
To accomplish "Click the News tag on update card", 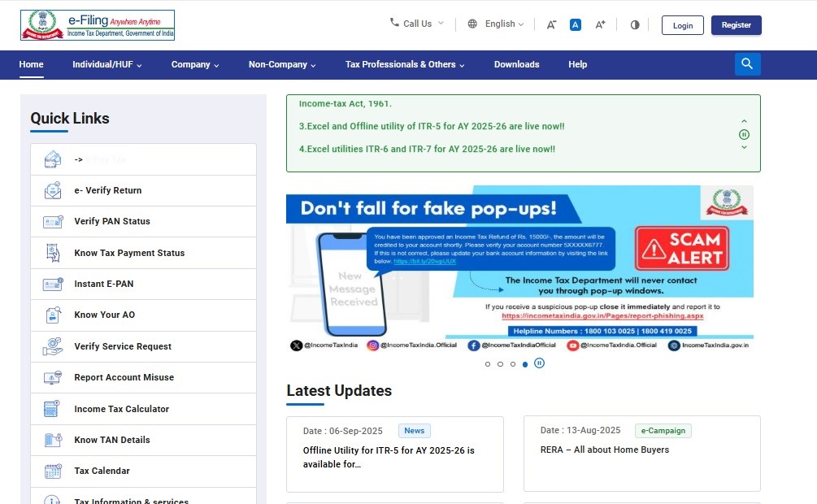I will pyautogui.click(x=415, y=431).
